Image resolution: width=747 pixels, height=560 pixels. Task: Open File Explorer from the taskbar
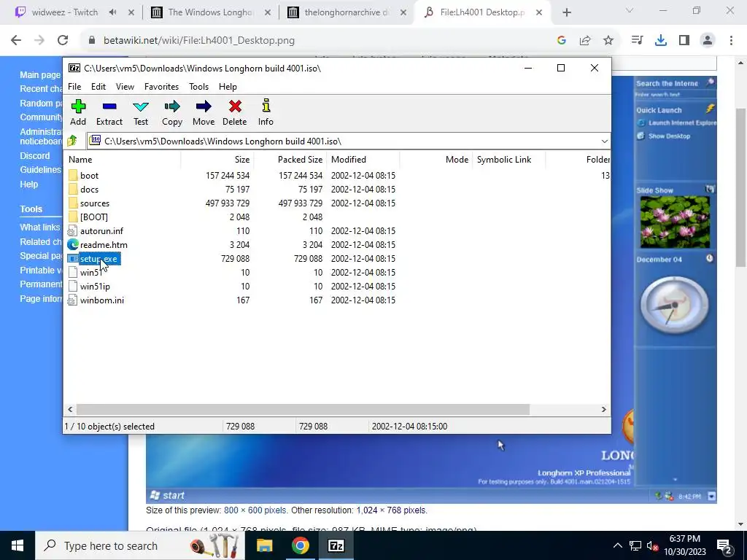pyautogui.click(x=264, y=545)
